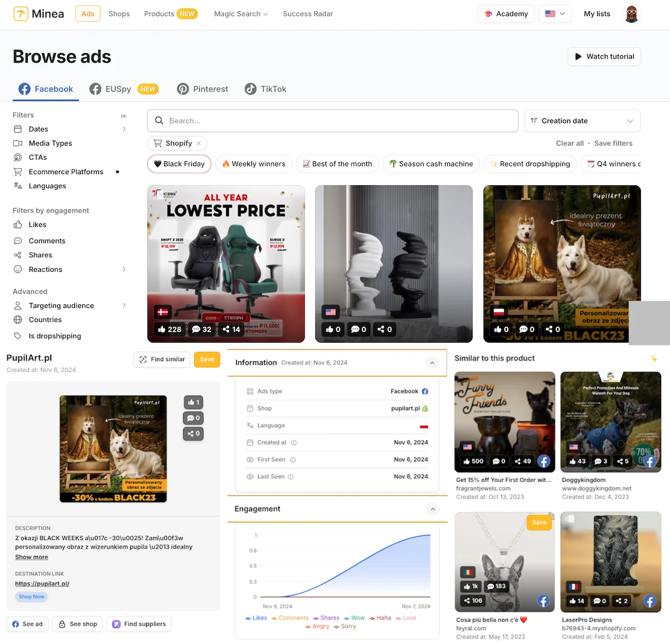
Task: Switch to the Facebook tab
Action: click(x=46, y=89)
